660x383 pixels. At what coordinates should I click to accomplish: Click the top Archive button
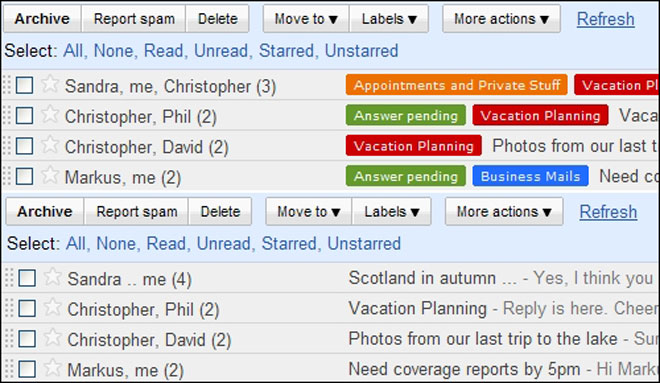[42, 19]
